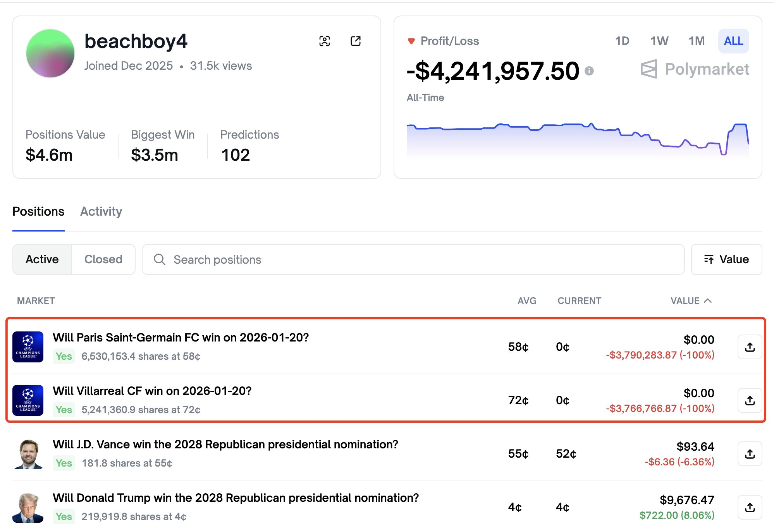Open the external link icon beside the username
The height and width of the screenshot is (532, 774).
[x=356, y=41]
